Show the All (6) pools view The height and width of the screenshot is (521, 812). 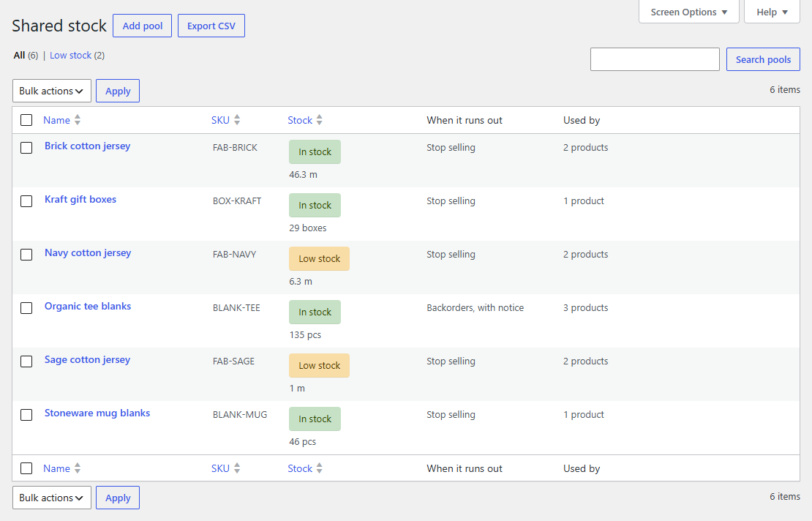(26, 56)
